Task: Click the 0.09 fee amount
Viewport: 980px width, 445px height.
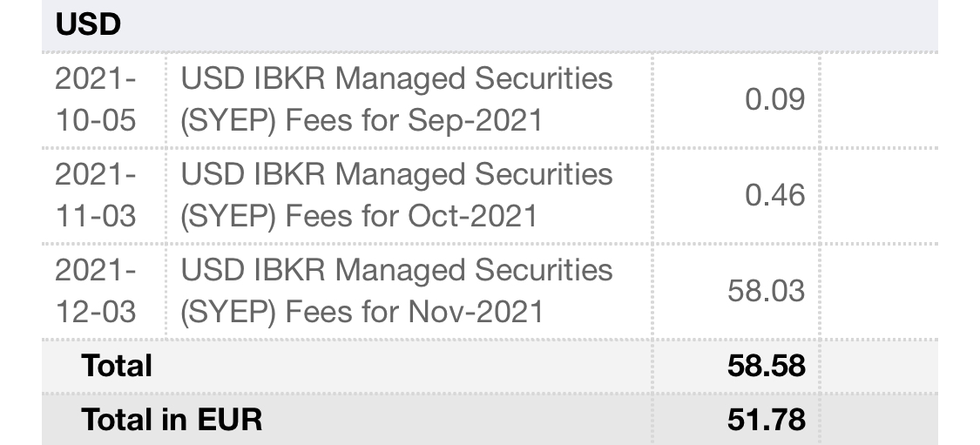Action: click(774, 99)
